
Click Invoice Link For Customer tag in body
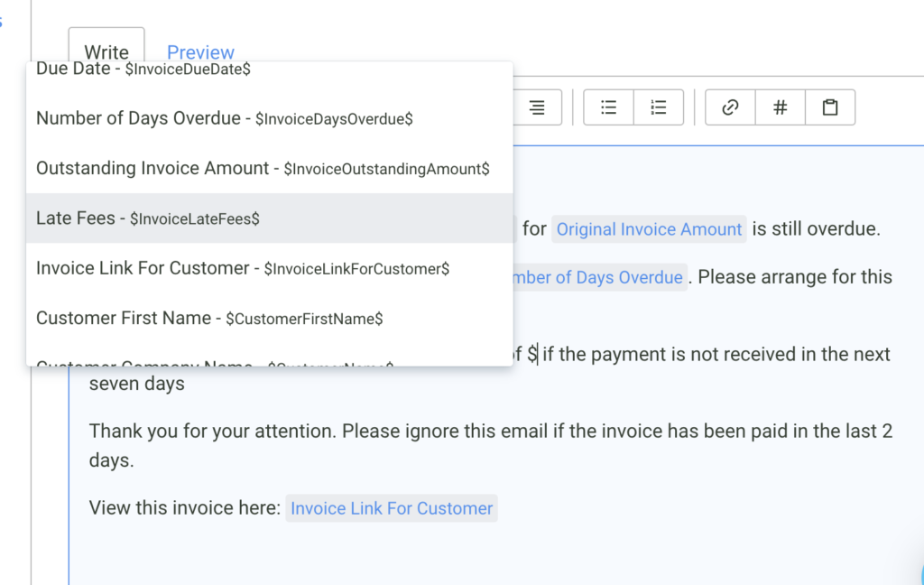(x=392, y=508)
